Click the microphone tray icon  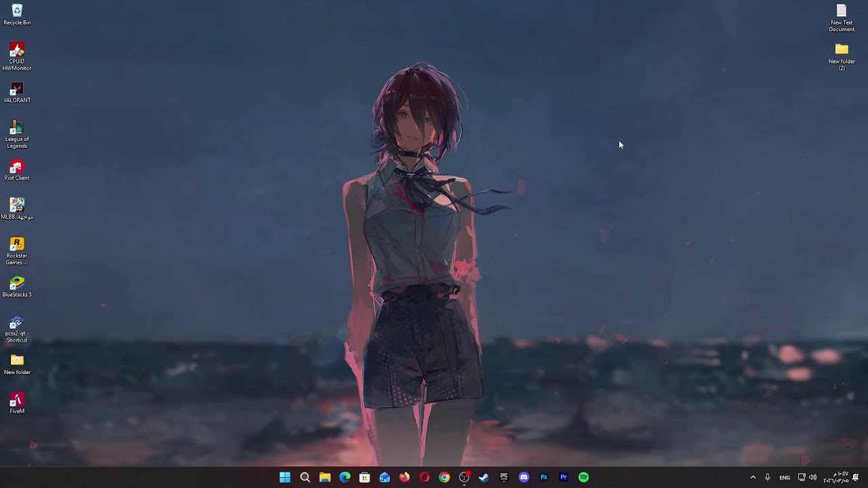pos(768,477)
